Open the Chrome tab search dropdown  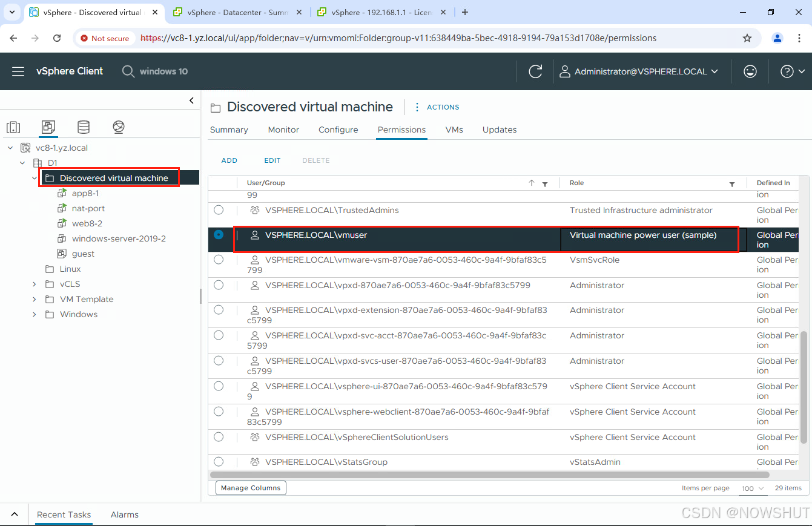pyautogui.click(x=12, y=12)
